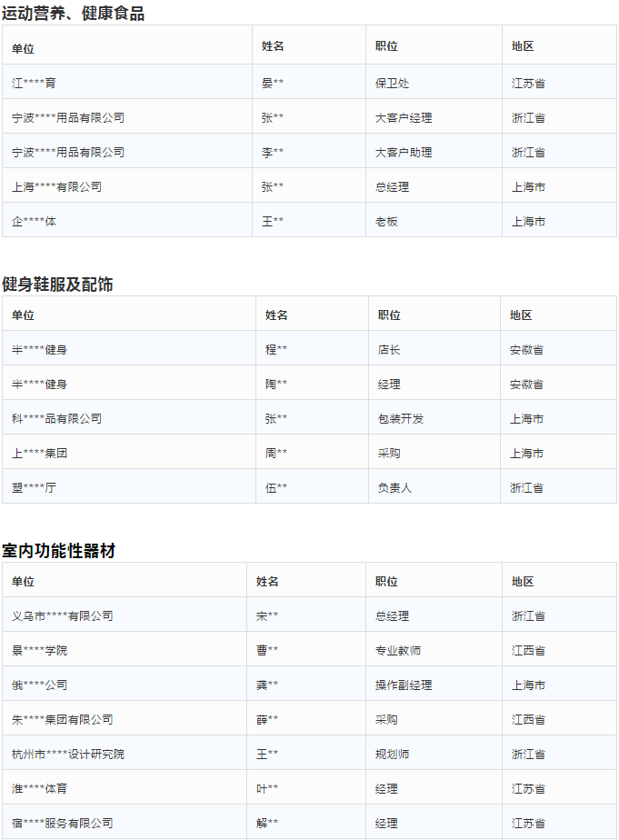Select the name cell 晏**

click(273, 83)
